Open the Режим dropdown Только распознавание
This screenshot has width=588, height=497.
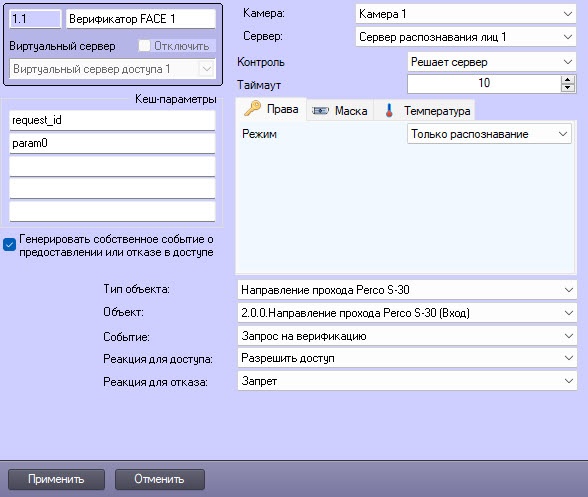coord(489,134)
